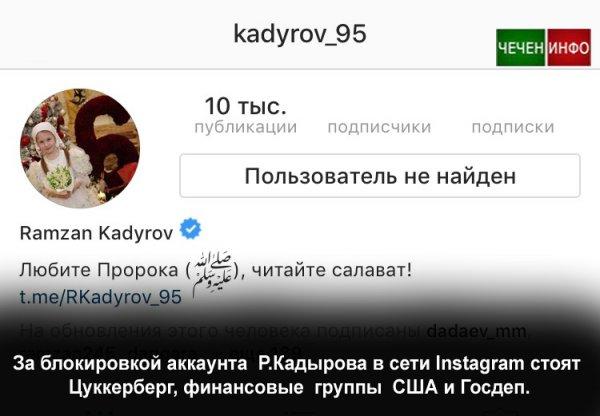Open the подписки following list
Image resolution: width=600 pixels, height=416 pixels.
tap(513, 127)
